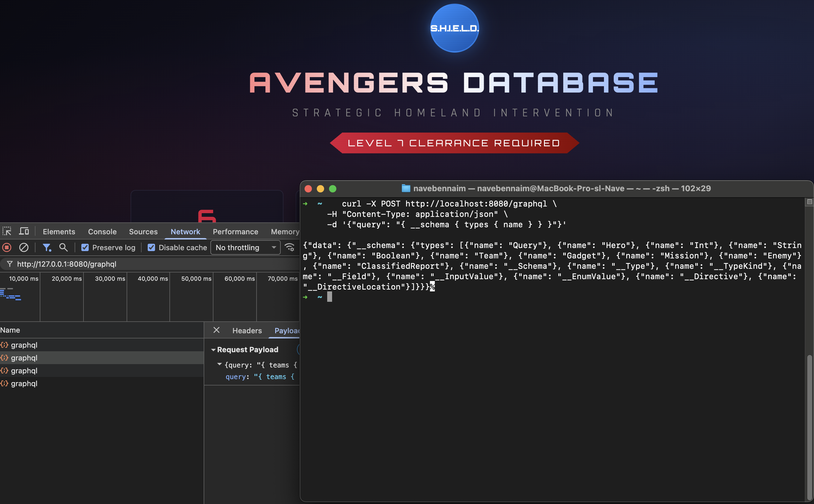Screen dimensions: 814x504
Task: Open the network search magnifier
Action: coord(63,247)
